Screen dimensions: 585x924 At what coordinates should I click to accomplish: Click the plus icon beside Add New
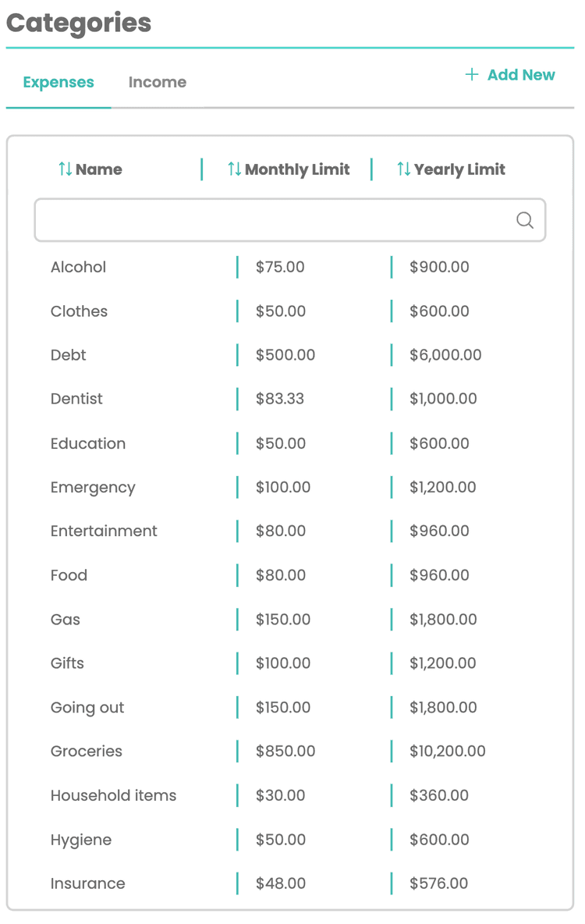click(472, 75)
